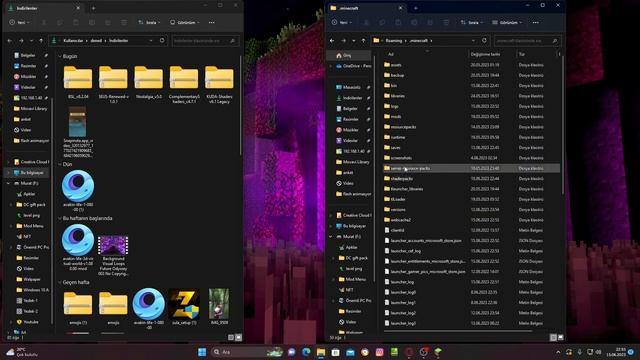
Task: Open the assets folder in .minecraft window
Action: pos(396,65)
